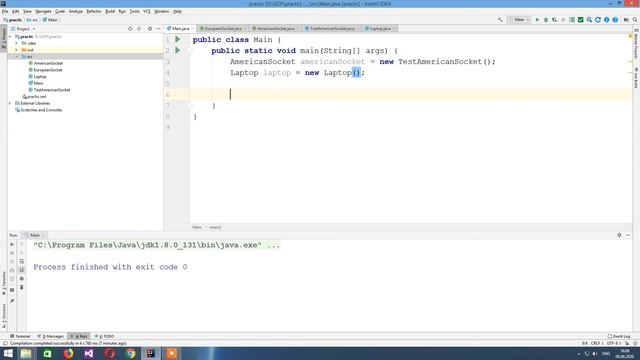Viewport: 640px width, 360px height.
Task: Click collapse all icon in Project panel header
Action: tap(139, 29)
